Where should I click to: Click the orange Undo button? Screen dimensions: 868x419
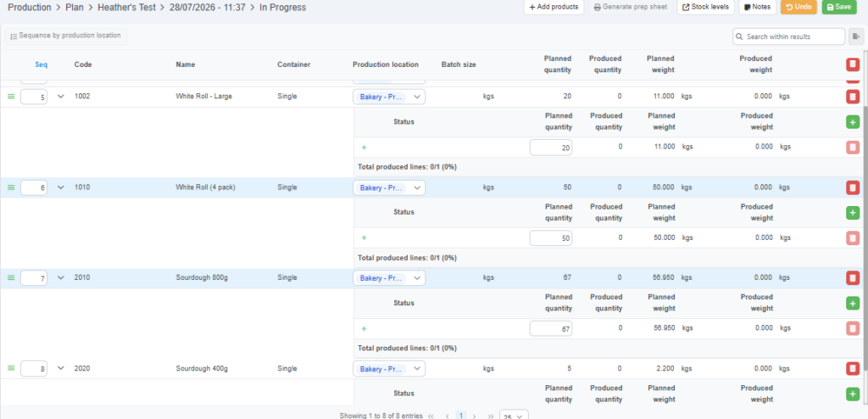[x=798, y=7]
